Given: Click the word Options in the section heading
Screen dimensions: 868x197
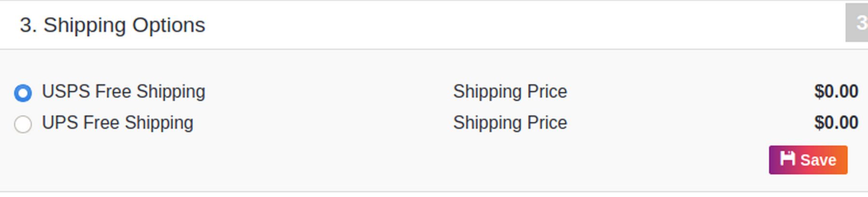Looking at the screenshot, I should pyautogui.click(x=169, y=25).
